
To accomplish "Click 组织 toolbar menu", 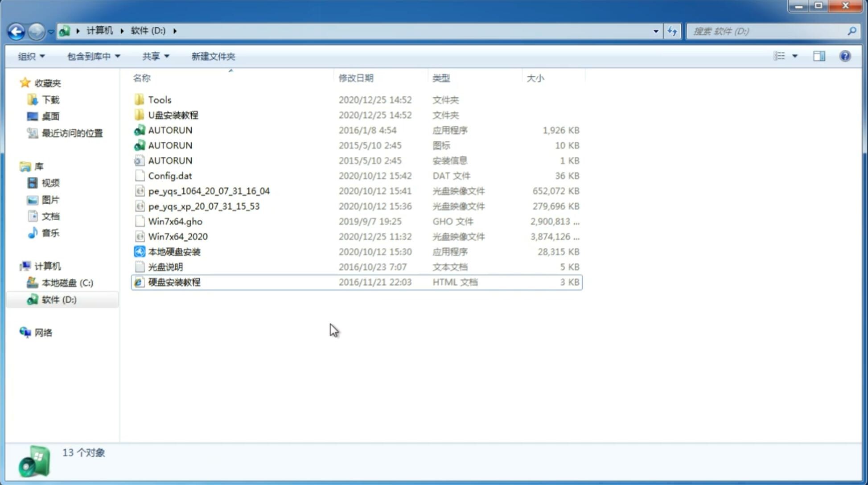I will click(31, 56).
